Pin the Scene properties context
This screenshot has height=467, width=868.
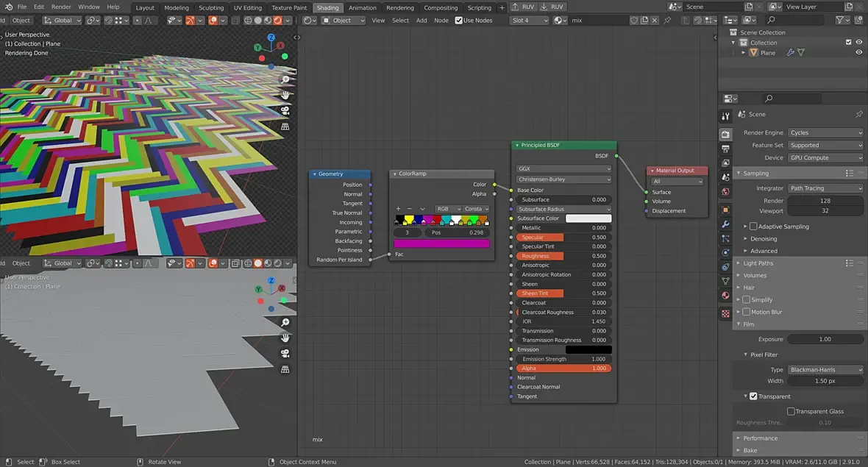(858, 115)
